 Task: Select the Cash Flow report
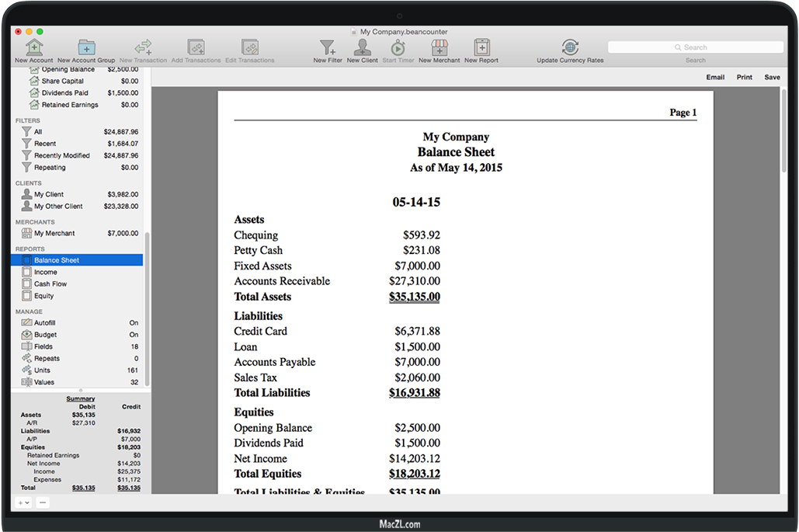[50, 284]
